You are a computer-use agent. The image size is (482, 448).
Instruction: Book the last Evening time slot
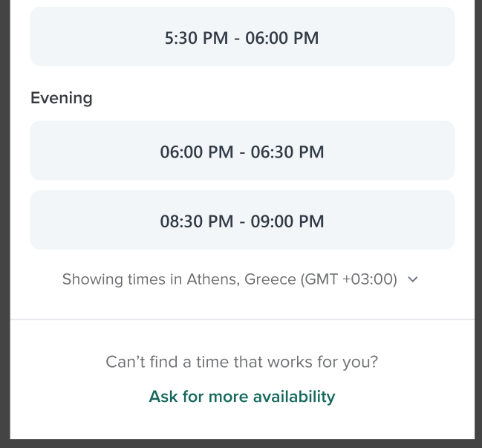coord(242,220)
